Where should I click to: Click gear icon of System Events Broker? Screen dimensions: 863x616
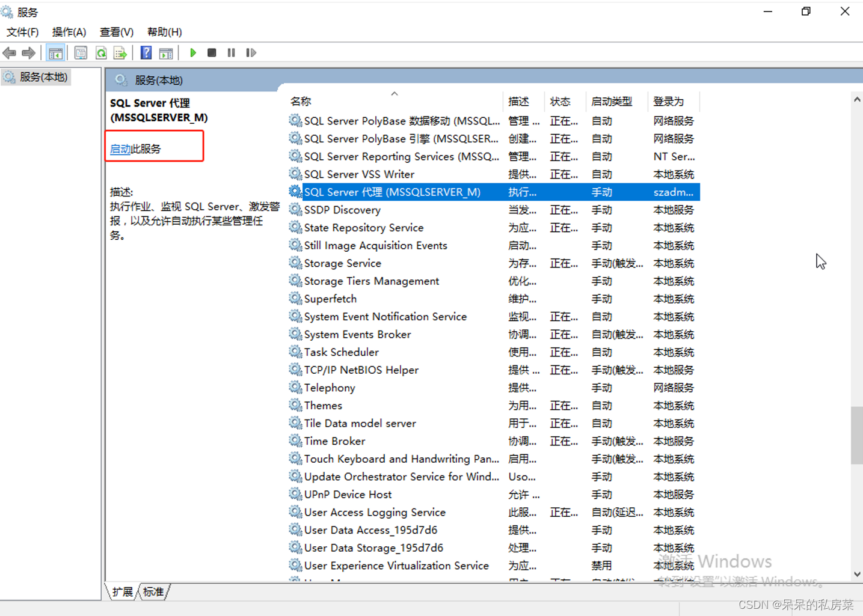[x=295, y=334]
